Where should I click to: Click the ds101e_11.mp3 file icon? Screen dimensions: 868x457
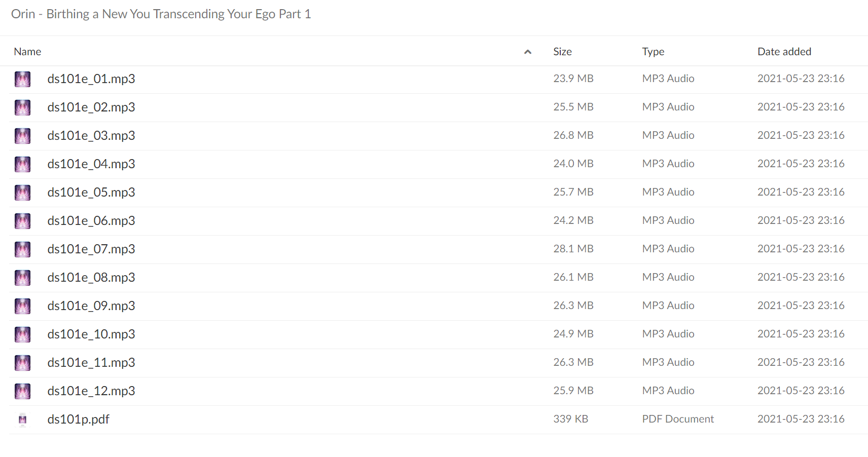coord(22,363)
